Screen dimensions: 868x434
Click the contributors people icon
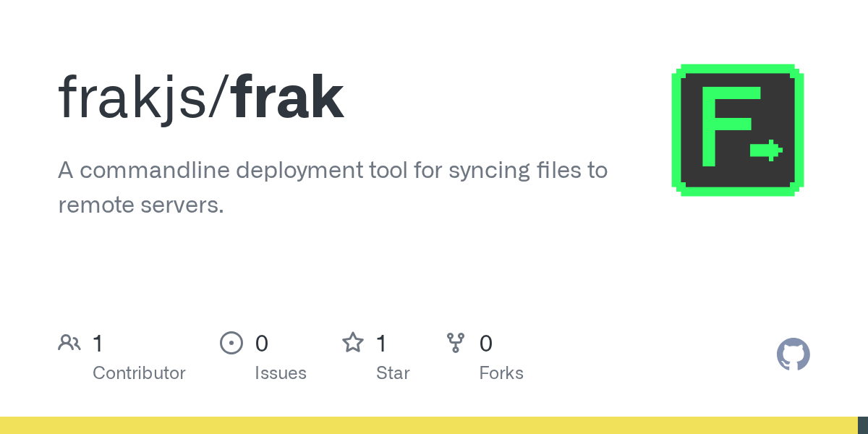pos(69,342)
